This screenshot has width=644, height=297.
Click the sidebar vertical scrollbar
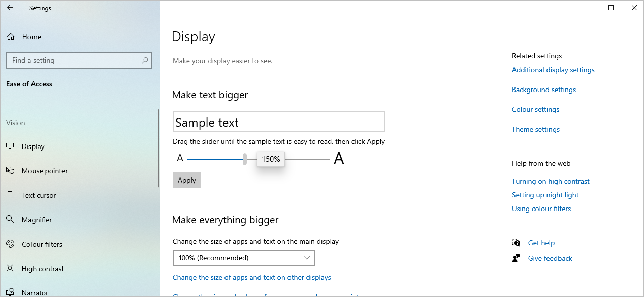click(159, 148)
